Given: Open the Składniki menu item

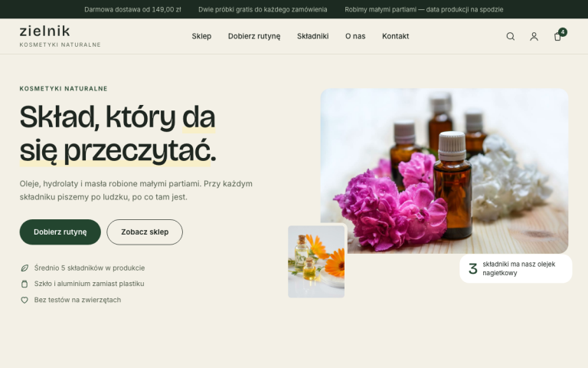Looking at the screenshot, I should coord(312,37).
